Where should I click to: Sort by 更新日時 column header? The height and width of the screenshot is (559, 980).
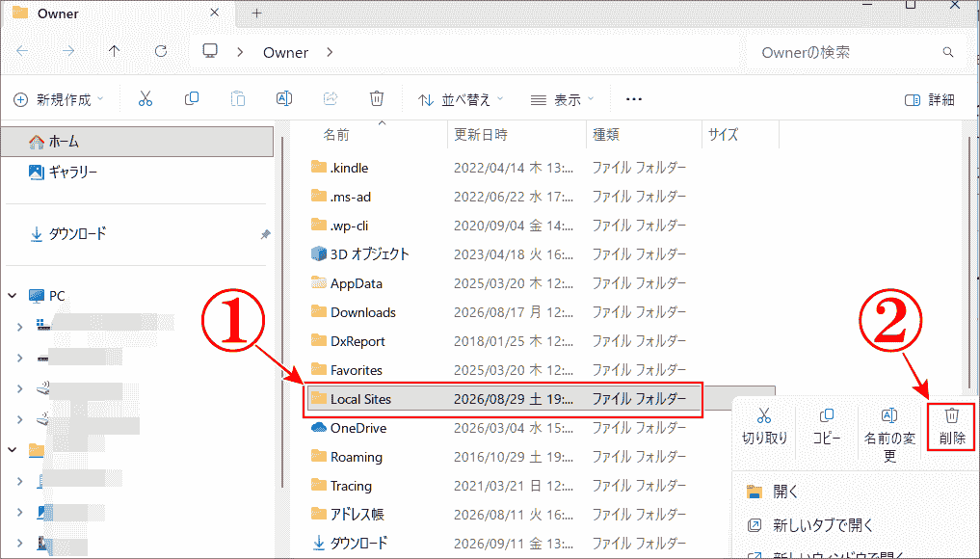click(481, 134)
